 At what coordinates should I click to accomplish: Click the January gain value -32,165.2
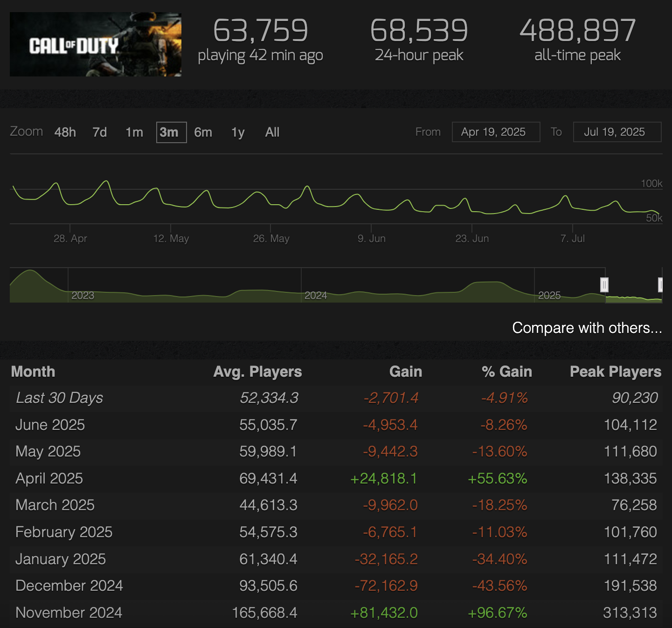point(386,559)
